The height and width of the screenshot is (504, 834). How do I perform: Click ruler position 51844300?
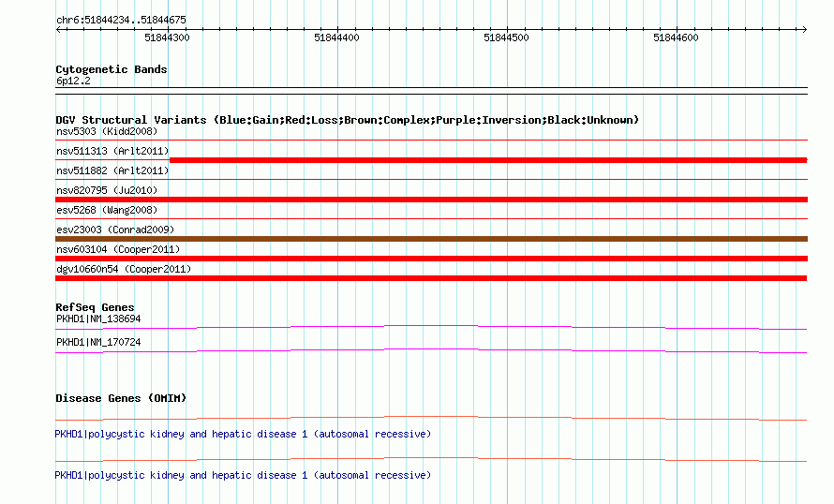(167, 37)
